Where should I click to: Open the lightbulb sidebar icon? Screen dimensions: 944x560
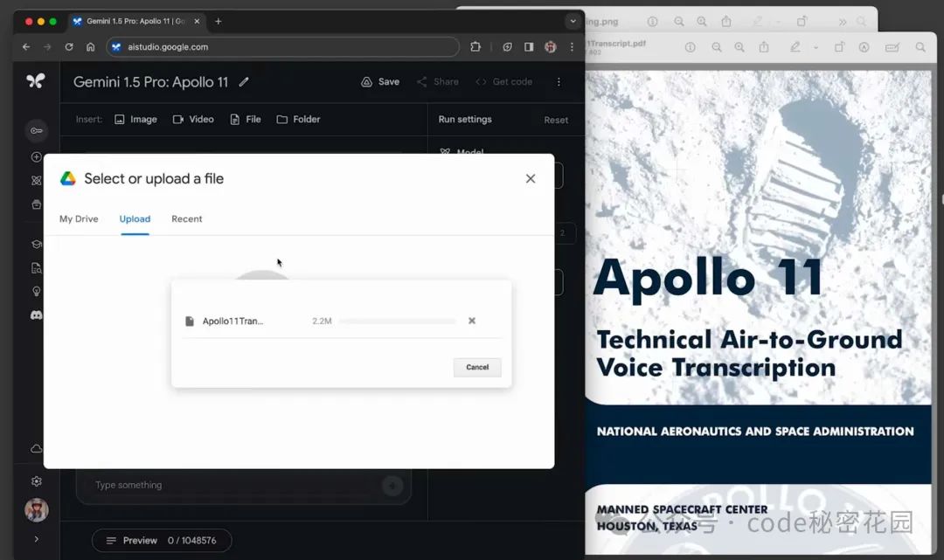pyautogui.click(x=36, y=291)
